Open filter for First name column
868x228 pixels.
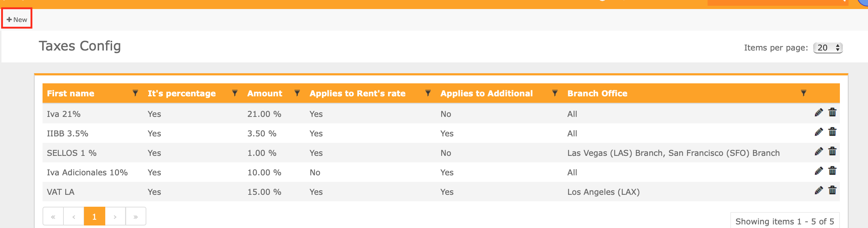[x=135, y=93]
